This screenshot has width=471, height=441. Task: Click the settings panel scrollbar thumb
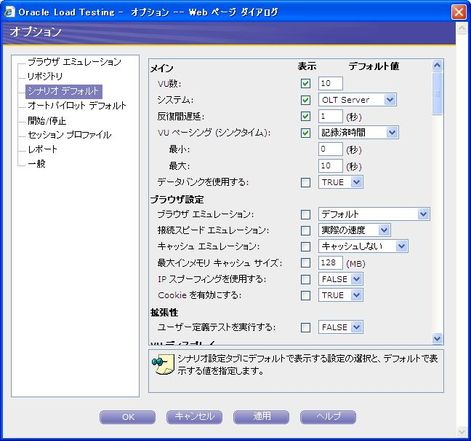tap(437, 94)
